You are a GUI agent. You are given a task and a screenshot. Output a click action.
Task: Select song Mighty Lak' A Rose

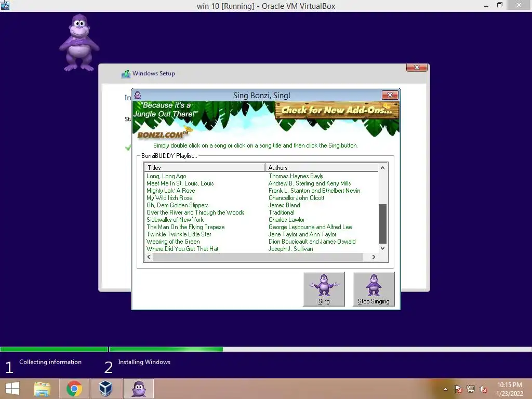[x=170, y=191]
